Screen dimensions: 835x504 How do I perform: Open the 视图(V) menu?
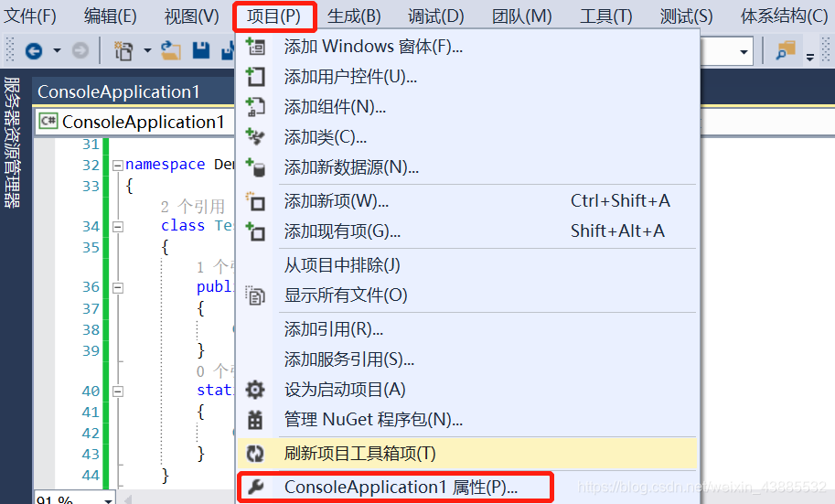click(x=192, y=16)
